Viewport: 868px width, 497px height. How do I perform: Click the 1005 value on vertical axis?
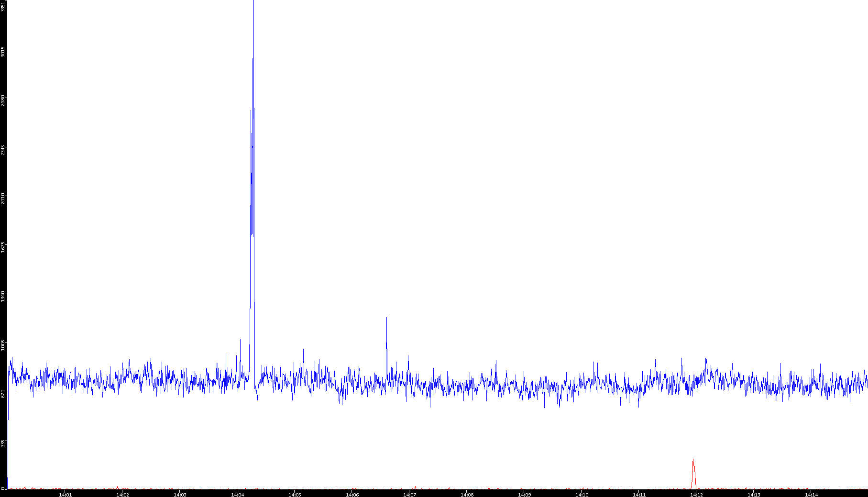tap(3, 345)
